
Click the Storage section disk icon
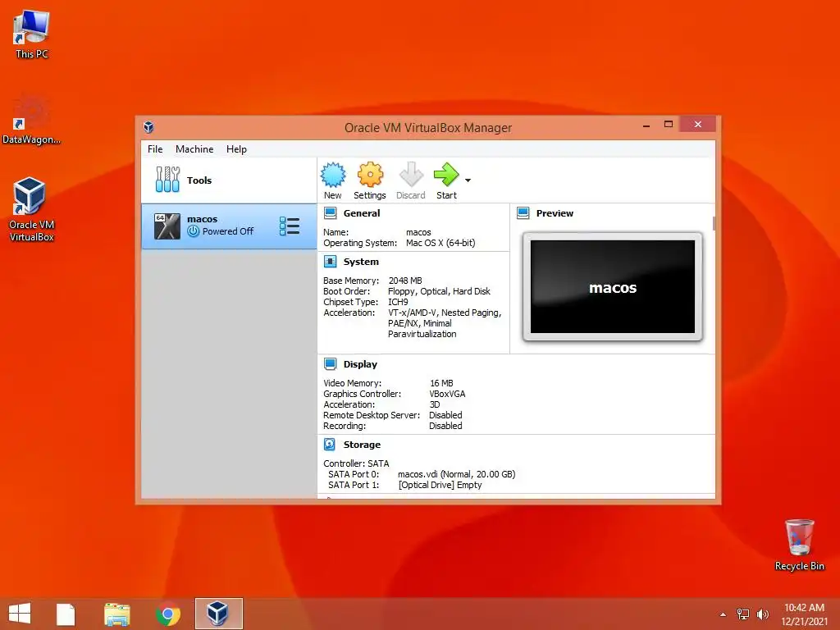pos(330,445)
